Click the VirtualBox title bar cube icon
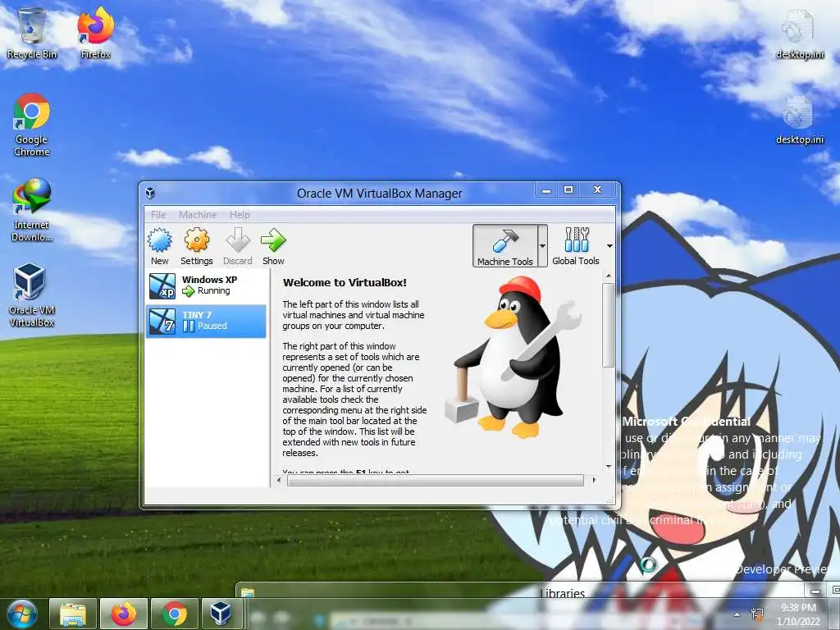The height and width of the screenshot is (630, 840). tap(151, 193)
